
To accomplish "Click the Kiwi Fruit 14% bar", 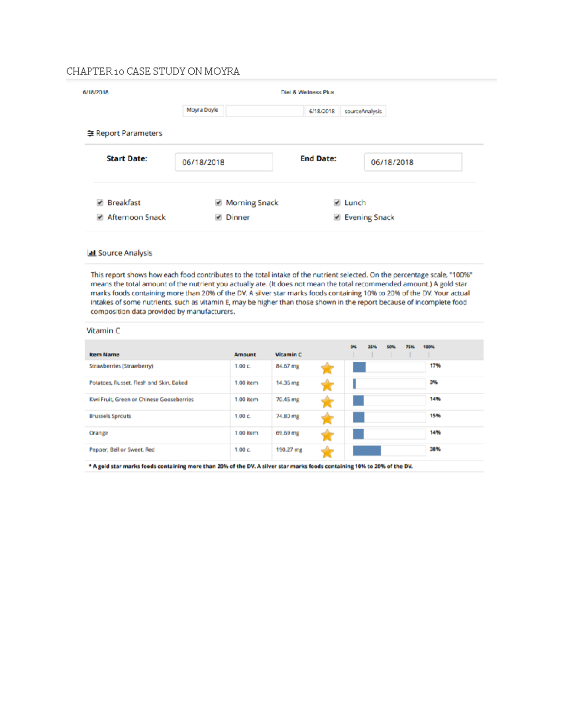I will (358, 400).
